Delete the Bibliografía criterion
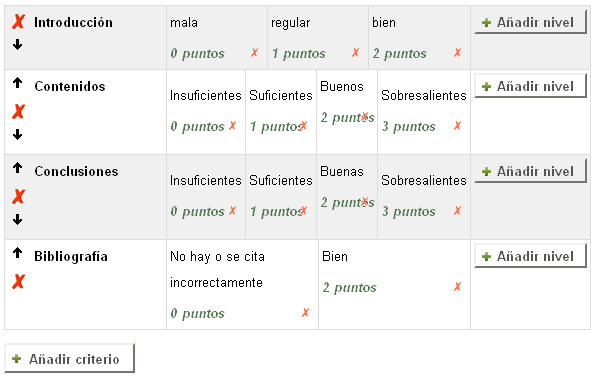The width and height of the screenshot is (591, 381). point(18,282)
